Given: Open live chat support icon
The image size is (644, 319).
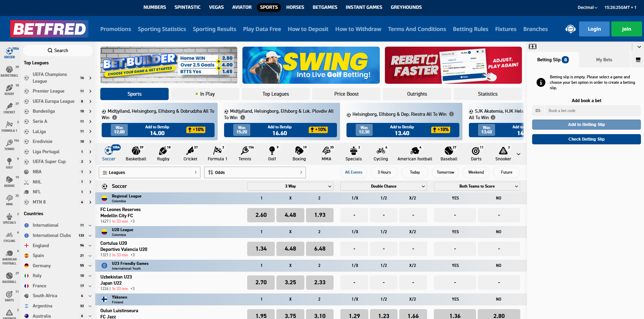Looking at the screenshot, I should (570, 29).
